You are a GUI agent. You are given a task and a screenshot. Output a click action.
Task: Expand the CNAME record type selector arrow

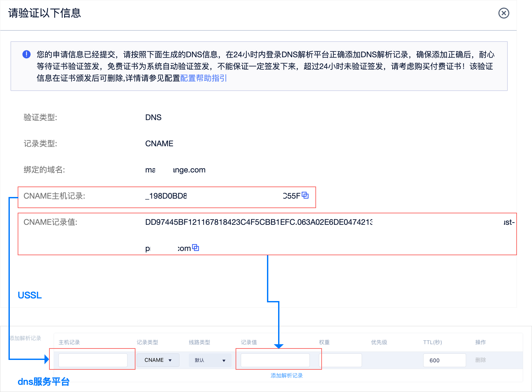[170, 360]
